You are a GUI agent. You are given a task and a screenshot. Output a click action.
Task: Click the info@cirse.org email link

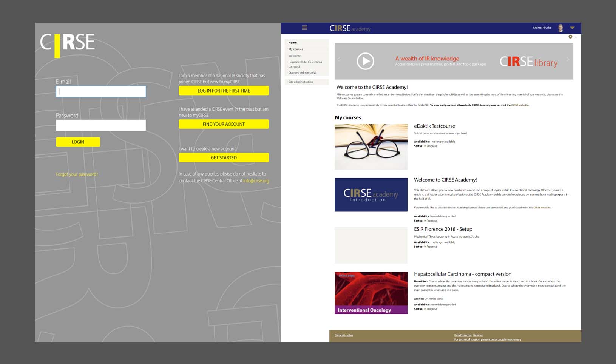point(256,181)
